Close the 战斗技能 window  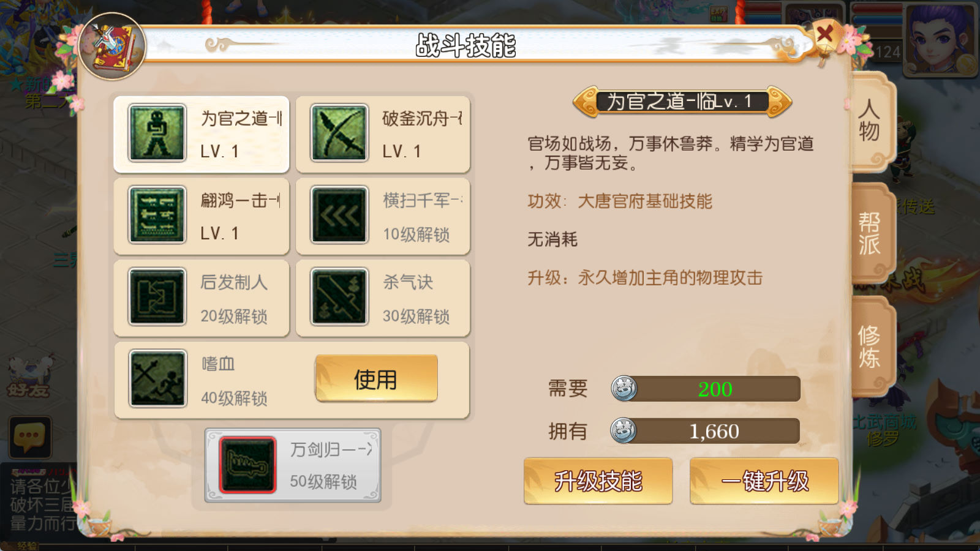[824, 34]
